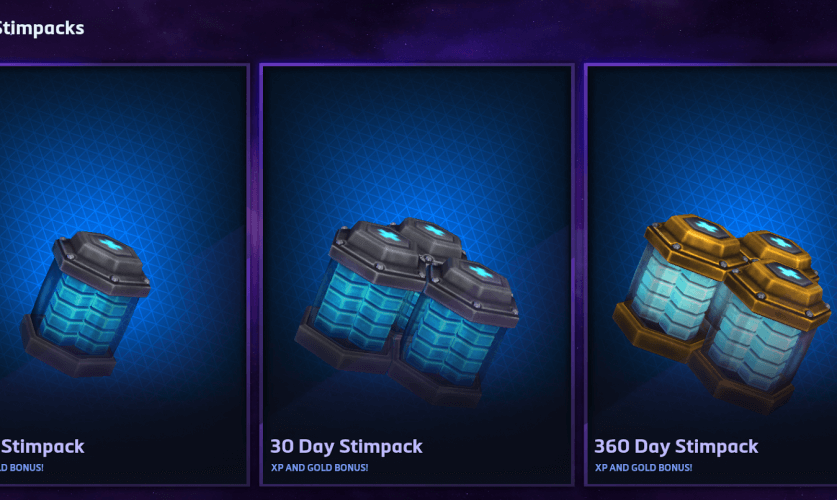Open the partially visible Stimpack title on the left card

(x=42, y=446)
